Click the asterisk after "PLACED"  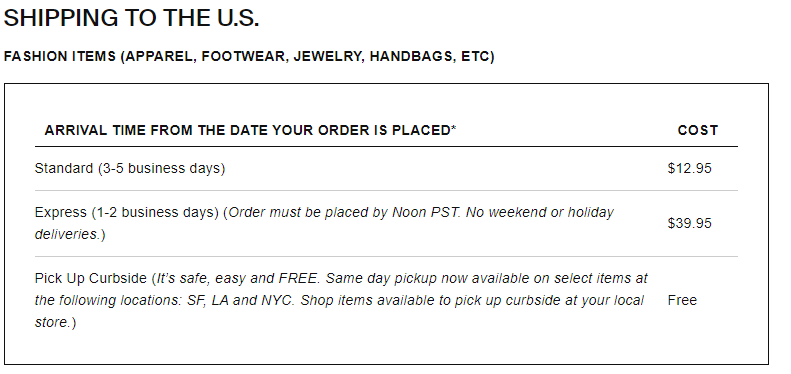454,128
